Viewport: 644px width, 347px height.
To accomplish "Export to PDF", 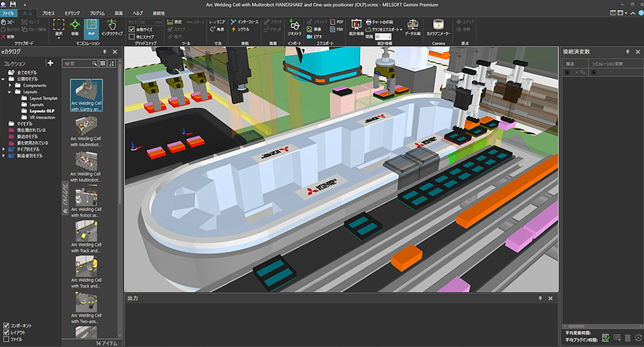I will (337, 22).
